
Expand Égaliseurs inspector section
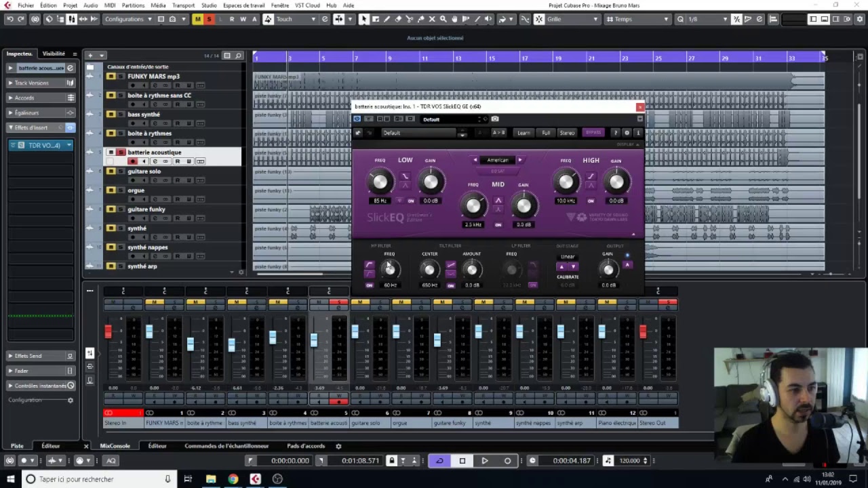pyautogui.click(x=41, y=113)
